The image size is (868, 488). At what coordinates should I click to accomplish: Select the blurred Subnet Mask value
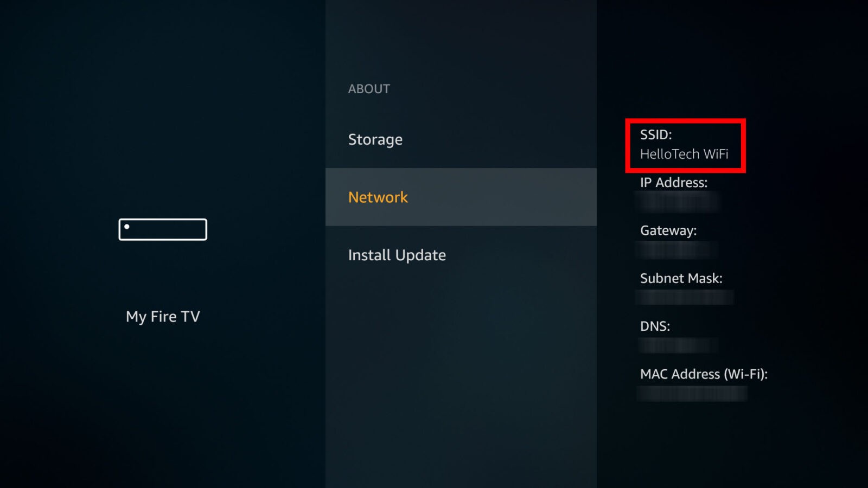coord(685,297)
